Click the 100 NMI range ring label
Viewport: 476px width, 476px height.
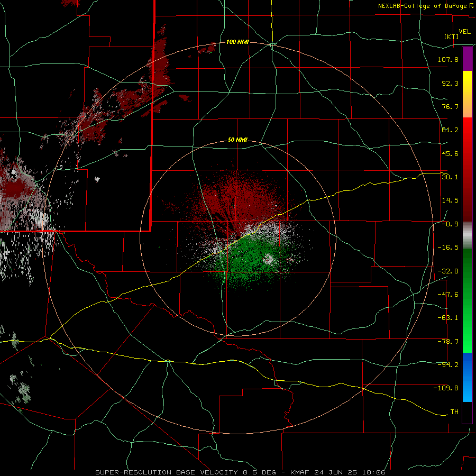point(237,42)
